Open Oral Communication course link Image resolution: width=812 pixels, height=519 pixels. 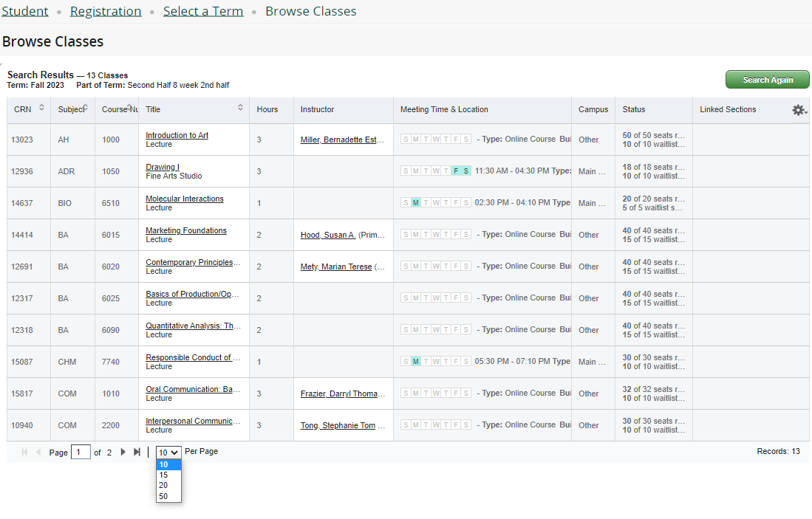click(193, 389)
